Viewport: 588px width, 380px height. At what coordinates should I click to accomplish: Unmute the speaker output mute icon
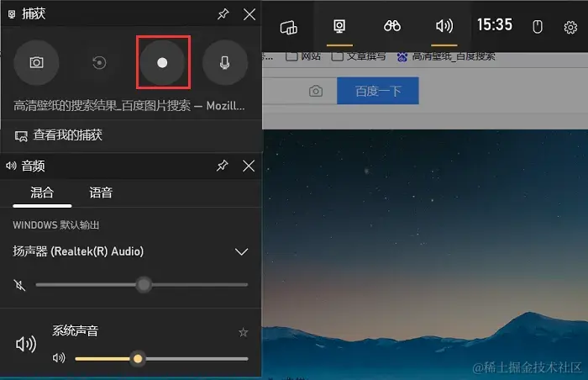click(19, 285)
